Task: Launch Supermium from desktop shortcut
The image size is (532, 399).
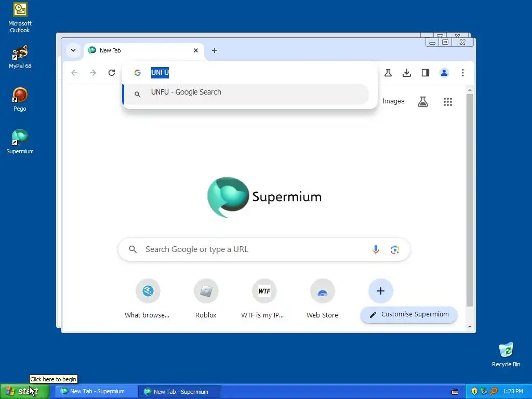Action: click(20, 141)
